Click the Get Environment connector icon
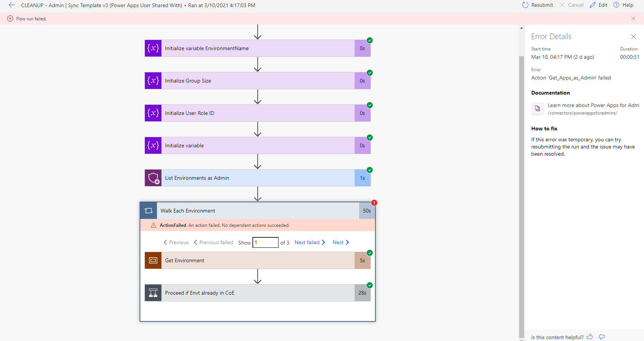The image size is (644, 341). coord(152,260)
